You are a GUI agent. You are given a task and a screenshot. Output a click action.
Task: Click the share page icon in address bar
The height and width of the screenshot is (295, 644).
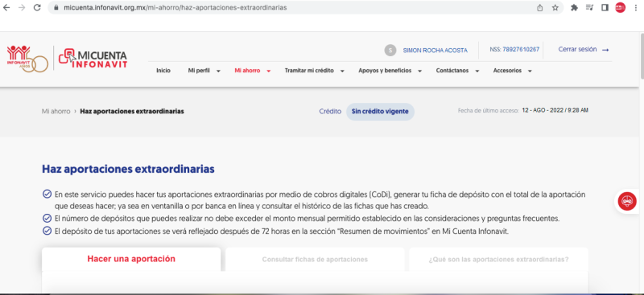click(540, 7)
